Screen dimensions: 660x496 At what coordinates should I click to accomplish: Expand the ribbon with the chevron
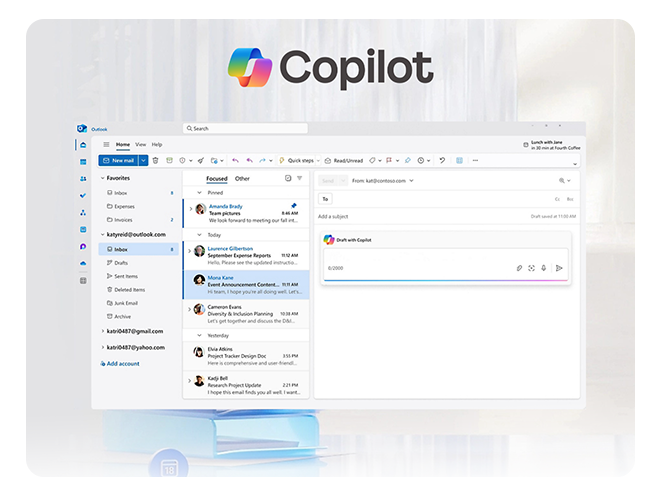pos(575,164)
